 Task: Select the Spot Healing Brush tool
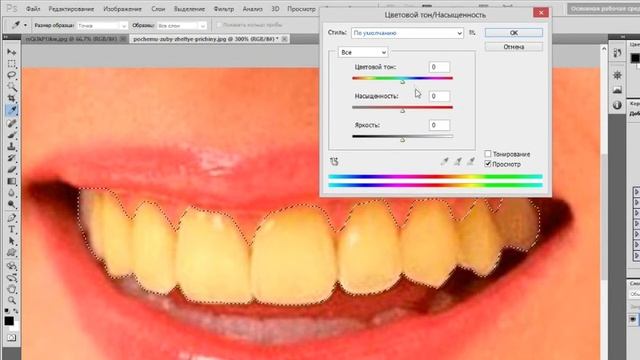(x=11, y=123)
